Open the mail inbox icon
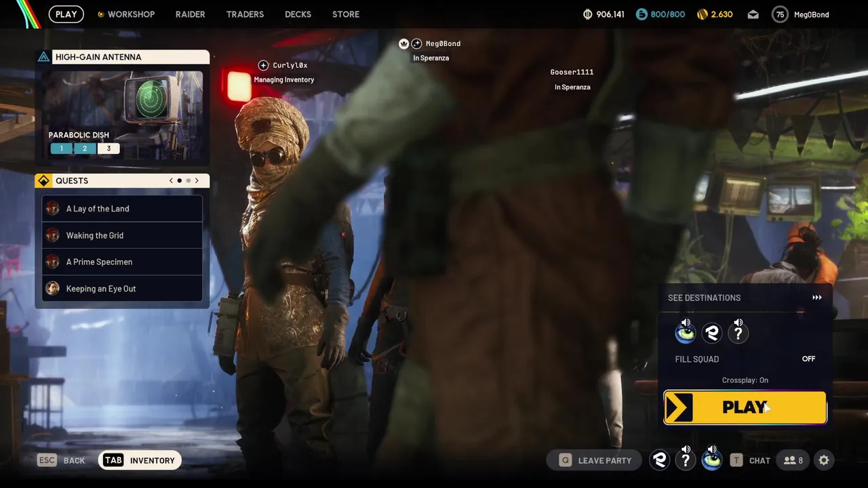Image resolution: width=868 pixels, height=488 pixels. click(753, 14)
